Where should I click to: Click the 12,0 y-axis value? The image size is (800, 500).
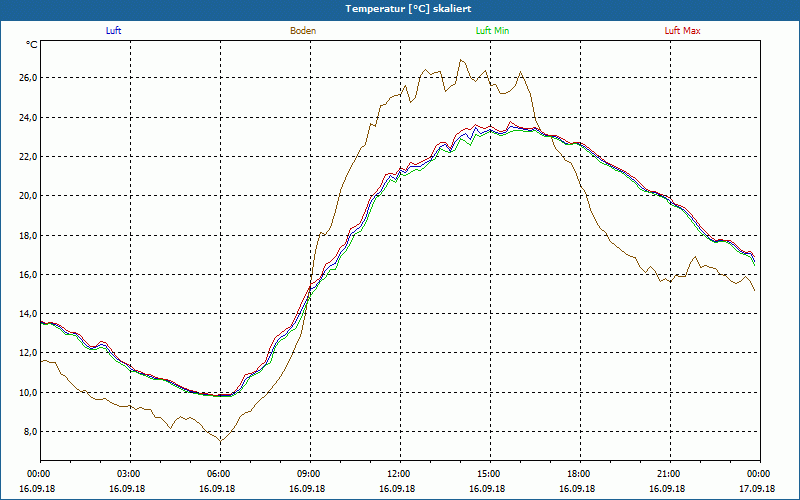[x=29, y=353]
